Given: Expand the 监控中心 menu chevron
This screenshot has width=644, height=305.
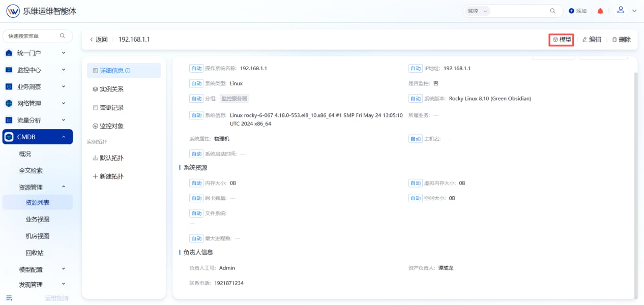Looking at the screenshot, I should (x=64, y=70).
